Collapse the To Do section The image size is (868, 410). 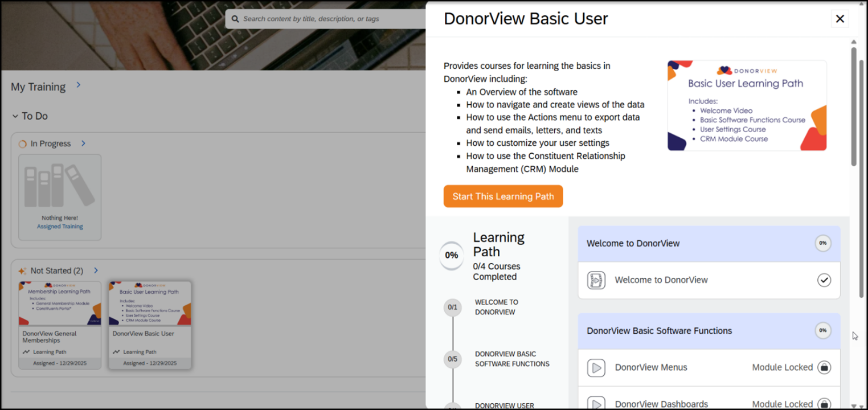[x=15, y=116]
